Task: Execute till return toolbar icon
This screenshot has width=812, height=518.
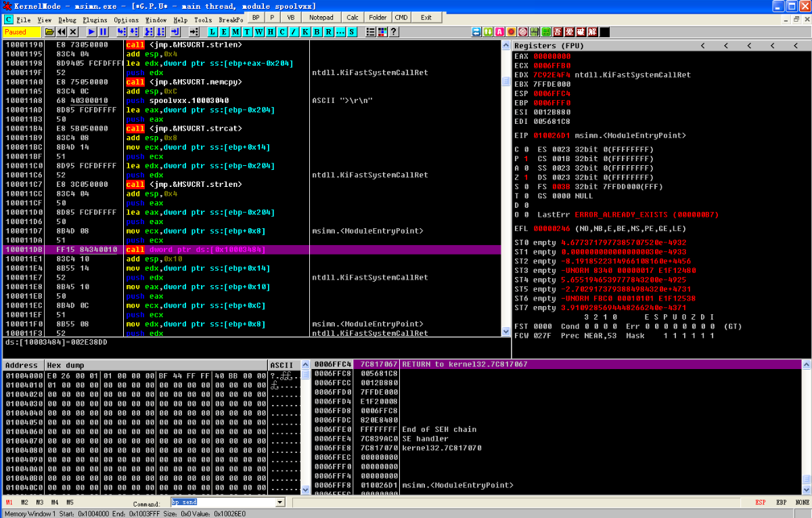Action: click(175, 32)
